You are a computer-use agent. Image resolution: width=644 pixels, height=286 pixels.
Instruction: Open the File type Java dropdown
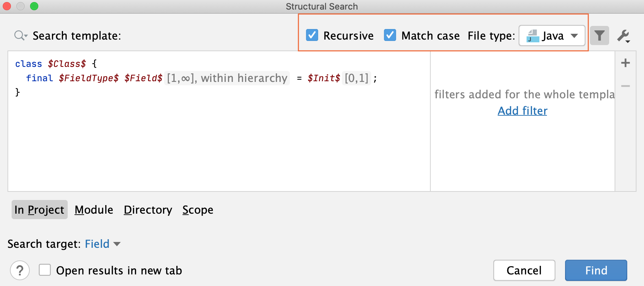pos(575,35)
